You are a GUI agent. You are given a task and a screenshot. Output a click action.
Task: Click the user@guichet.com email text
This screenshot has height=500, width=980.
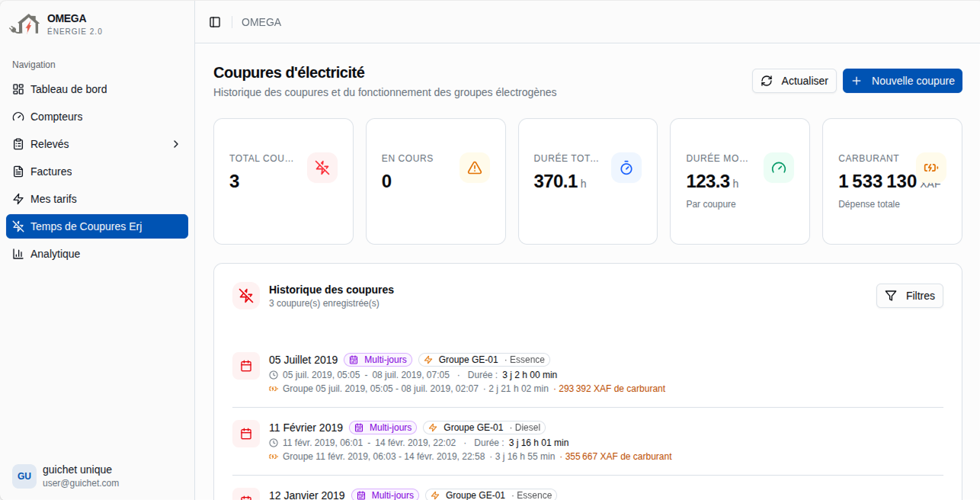81,483
